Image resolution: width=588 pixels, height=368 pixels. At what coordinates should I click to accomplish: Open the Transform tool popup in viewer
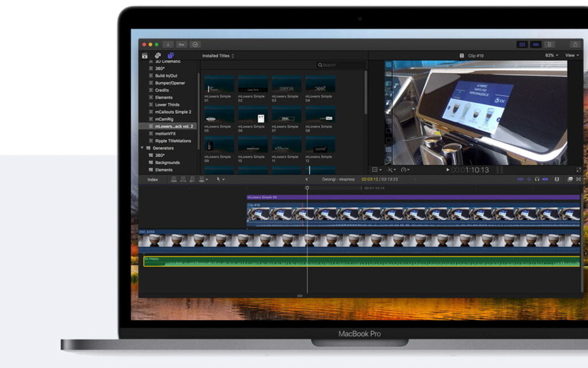coord(376,170)
